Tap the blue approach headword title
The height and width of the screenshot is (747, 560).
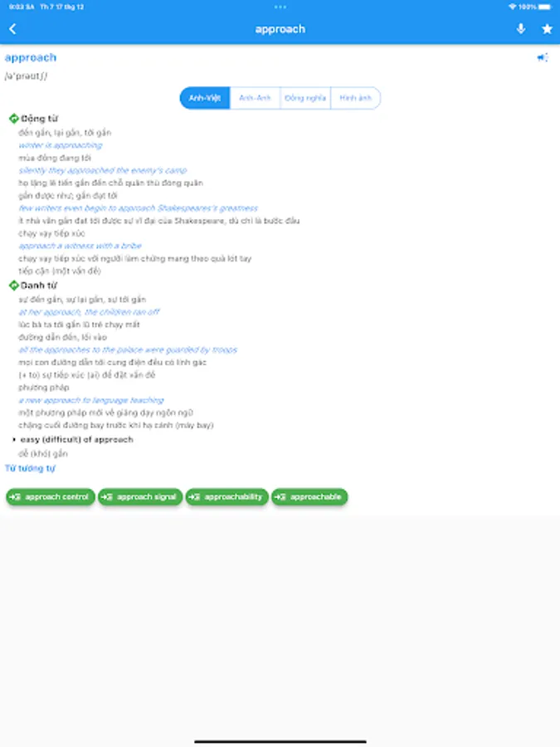(x=31, y=57)
